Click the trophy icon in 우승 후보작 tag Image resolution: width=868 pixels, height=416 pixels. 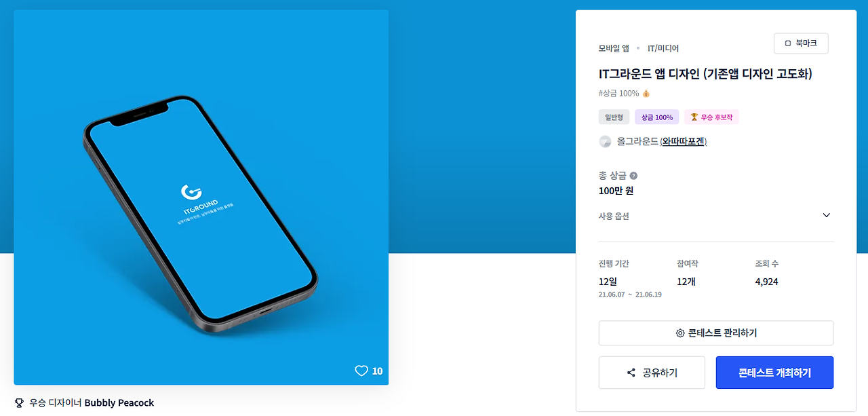point(694,117)
